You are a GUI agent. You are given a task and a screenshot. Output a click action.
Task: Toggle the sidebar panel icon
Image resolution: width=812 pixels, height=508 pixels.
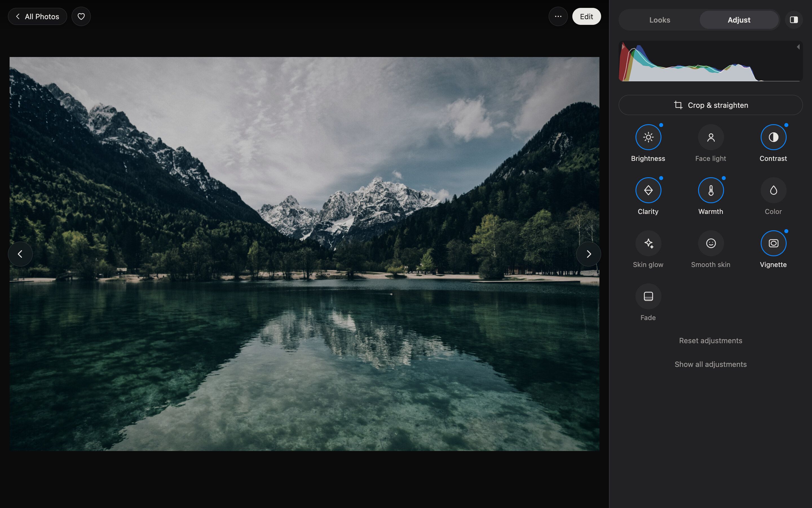pos(794,20)
